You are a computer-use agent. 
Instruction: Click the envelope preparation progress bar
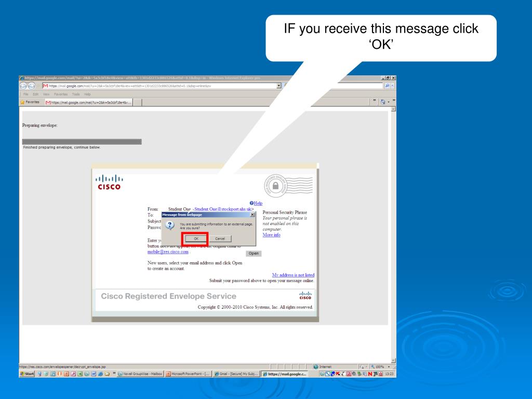pyautogui.click(x=82, y=141)
